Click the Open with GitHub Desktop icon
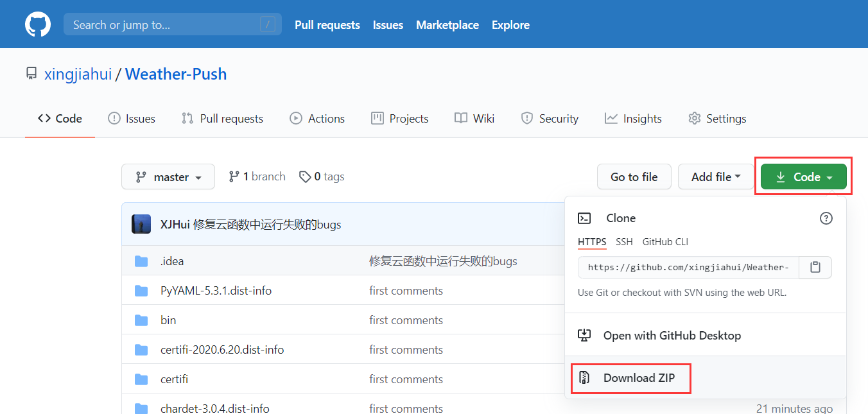The width and height of the screenshot is (868, 414). click(584, 336)
